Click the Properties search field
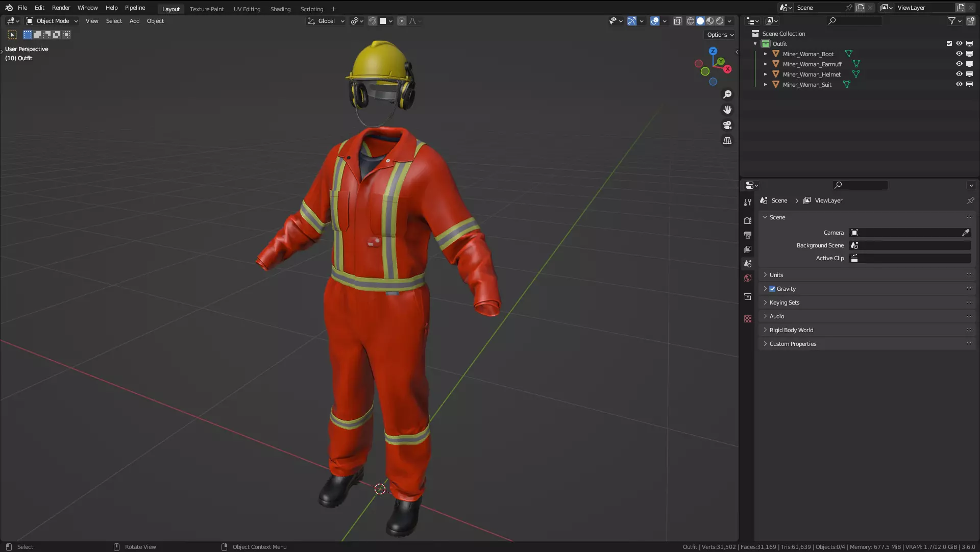The image size is (980, 552). 860,185
